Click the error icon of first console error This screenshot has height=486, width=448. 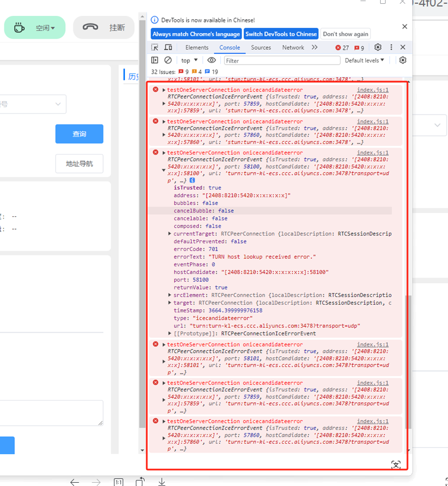click(x=156, y=89)
